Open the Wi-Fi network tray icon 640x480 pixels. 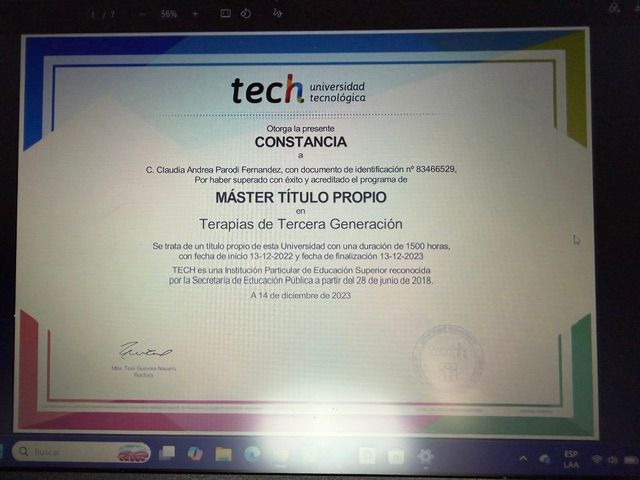click(x=597, y=460)
